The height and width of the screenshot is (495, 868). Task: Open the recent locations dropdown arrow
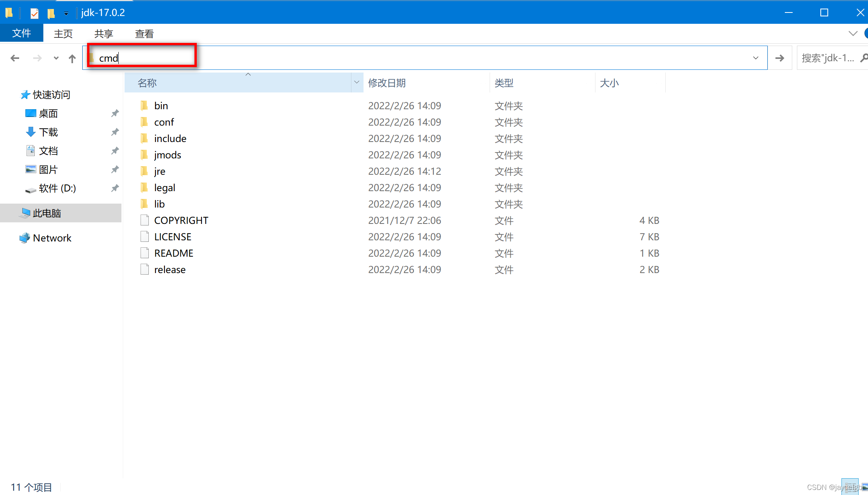[x=56, y=58]
